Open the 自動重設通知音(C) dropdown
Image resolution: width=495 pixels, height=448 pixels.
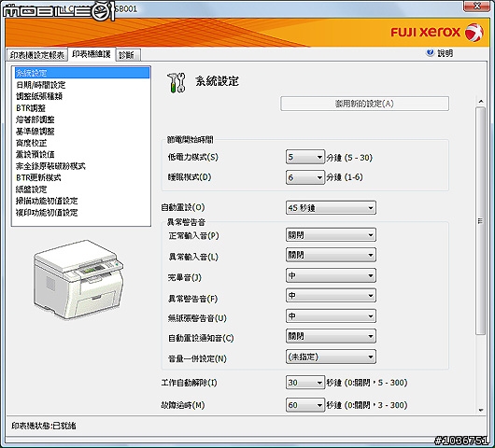[331, 336]
